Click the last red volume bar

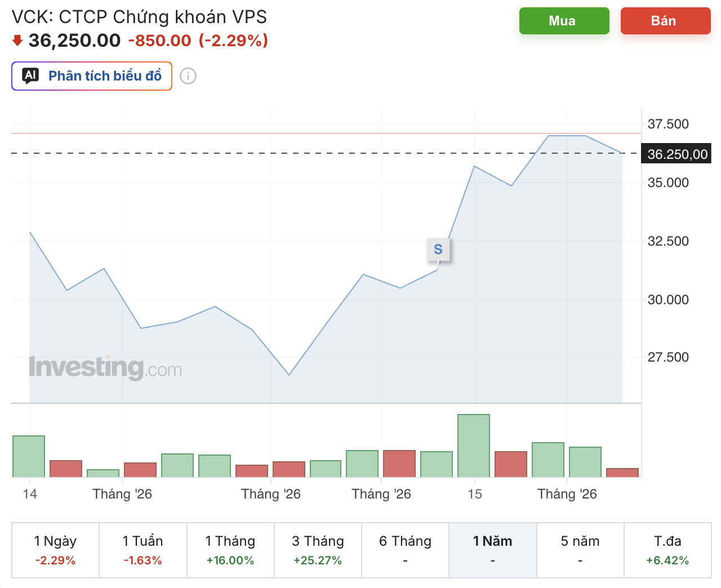point(622,473)
